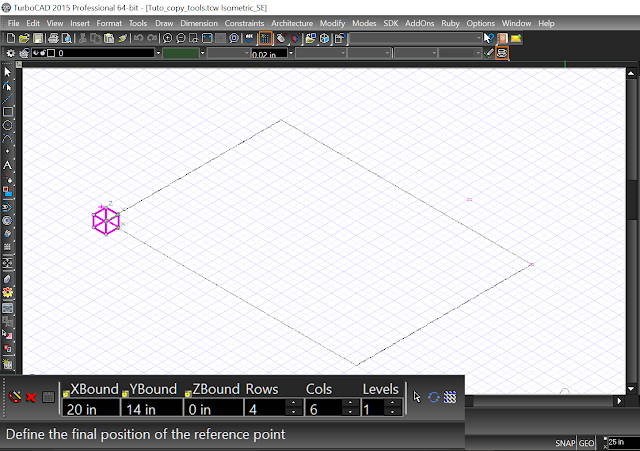
Task: Click the green checkmark brush icon
Action: (x=489, y=53)
